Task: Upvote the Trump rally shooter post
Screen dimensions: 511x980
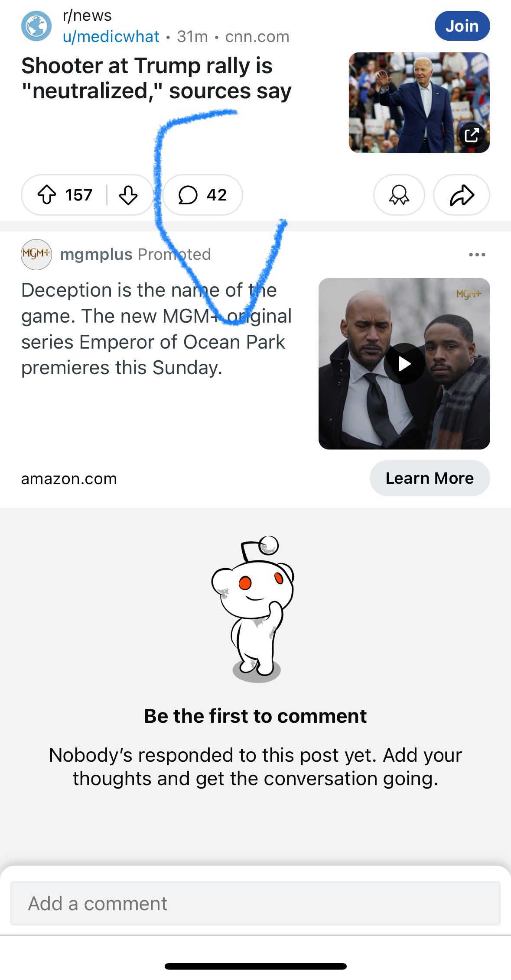Action: pyautogui.click(x=47, y=195)
